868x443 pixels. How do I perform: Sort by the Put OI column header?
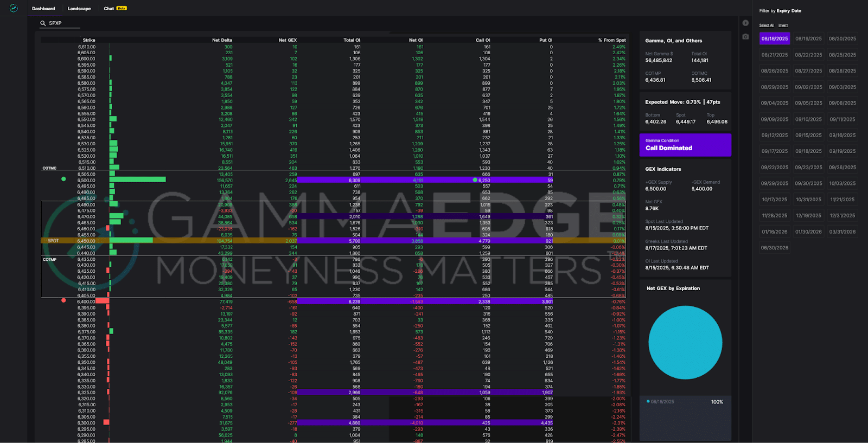(x=546, y=40)
